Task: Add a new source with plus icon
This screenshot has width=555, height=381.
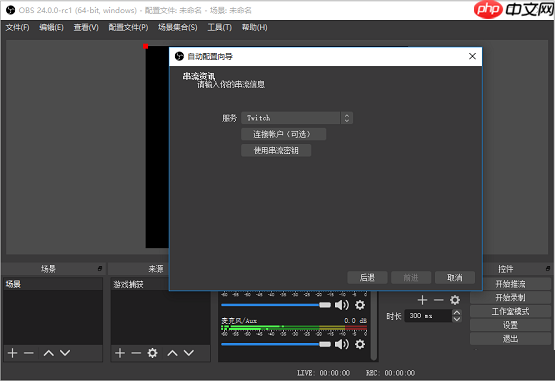Action: (120, 353)
